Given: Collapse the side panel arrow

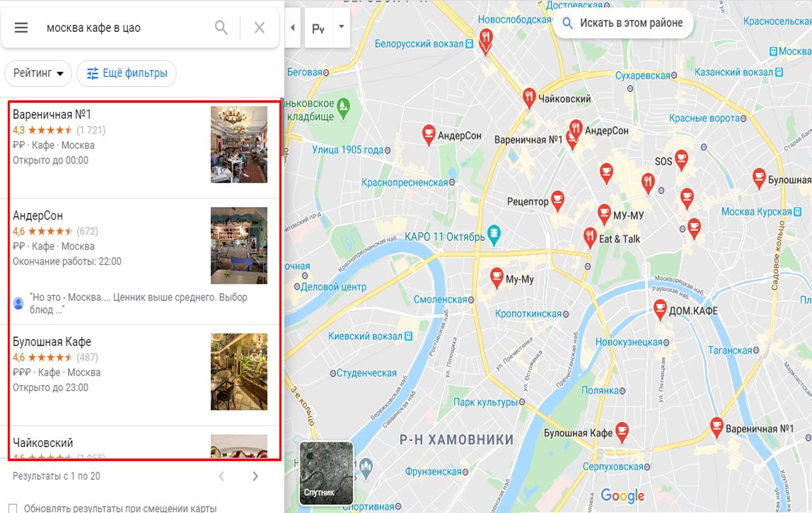Looking at the screenshot, I should (x=292, y=28).
